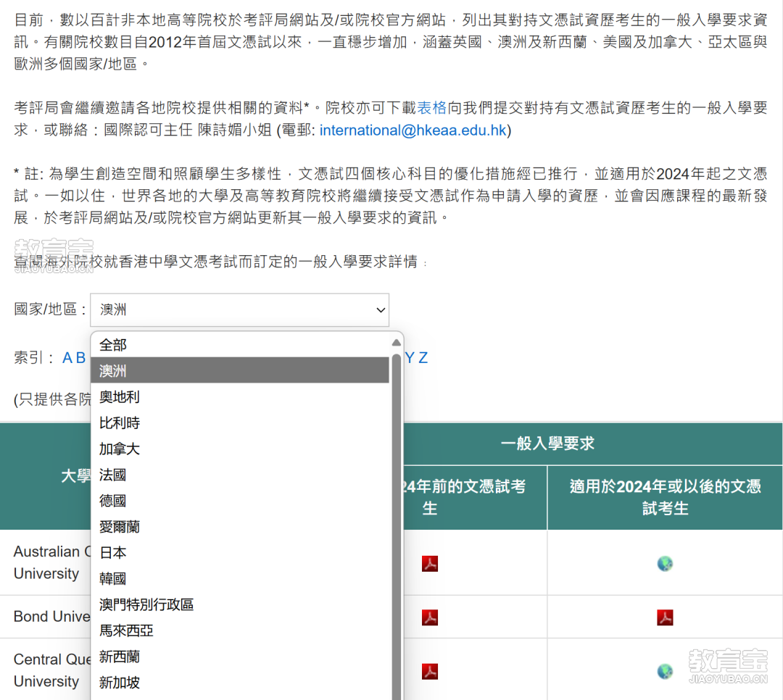Screen dimensions: 783x700
Task: Select 日本 from the dropdown options
Action: [x=240, y=552]
